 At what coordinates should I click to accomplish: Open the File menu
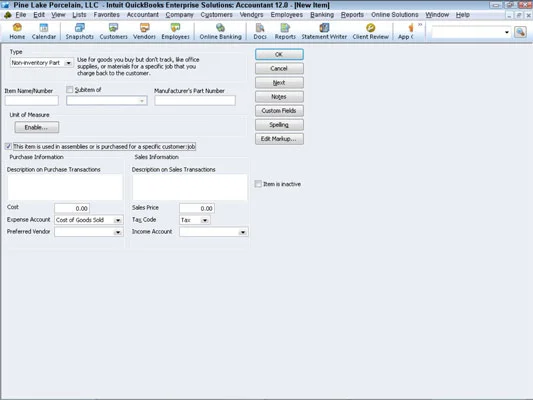click(x=20, y=15)
